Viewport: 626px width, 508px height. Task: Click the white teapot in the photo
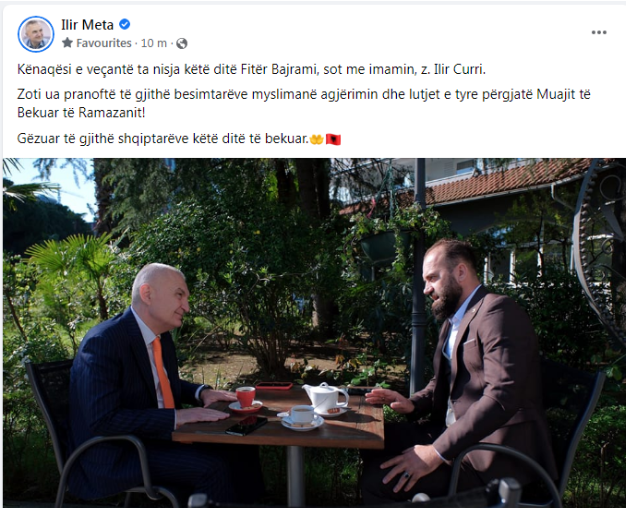coord(325,397)
